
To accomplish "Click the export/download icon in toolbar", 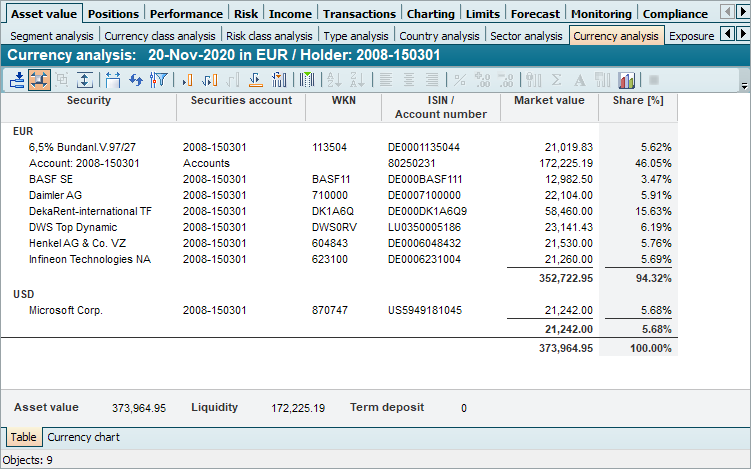I will pos(18,79).
